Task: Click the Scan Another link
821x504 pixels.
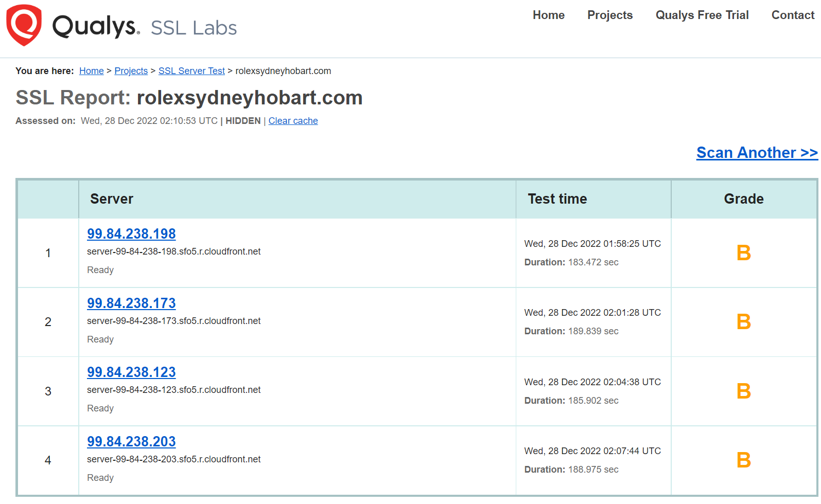Action: coord(757,153)
